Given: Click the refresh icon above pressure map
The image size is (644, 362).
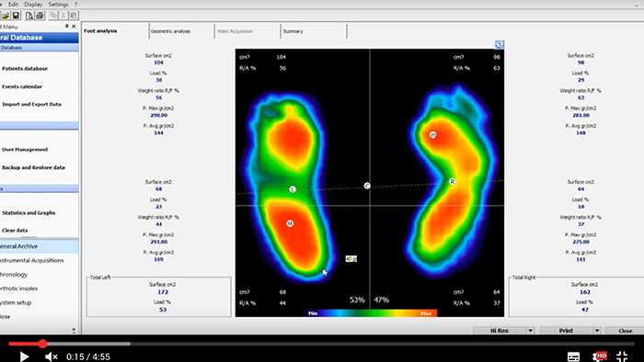Looking at the screenshot, I should (x=499, y=44).
